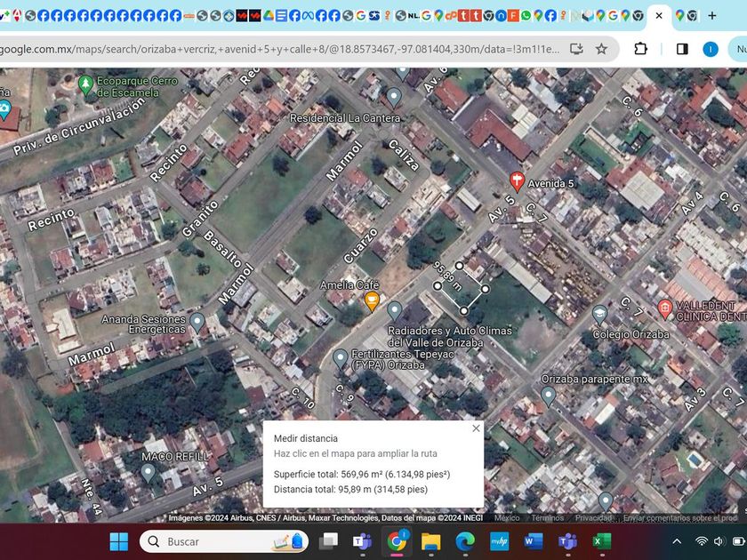747x560 pixels.
Task: Click the install app icon in address bar
Action: pyautogui.click(x=576, y=49)
